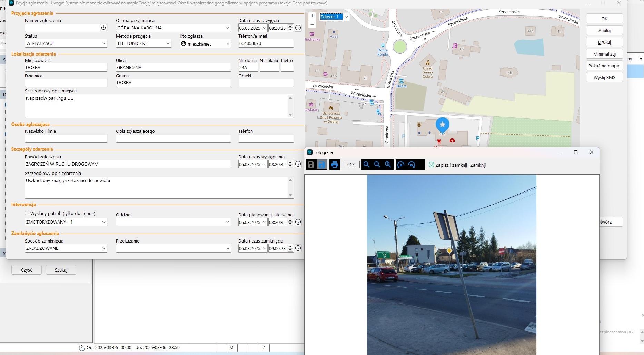Click the clock icon next to Data i czas wystąpienia
The height and width of the screenshot is (355, 644).
298,164
